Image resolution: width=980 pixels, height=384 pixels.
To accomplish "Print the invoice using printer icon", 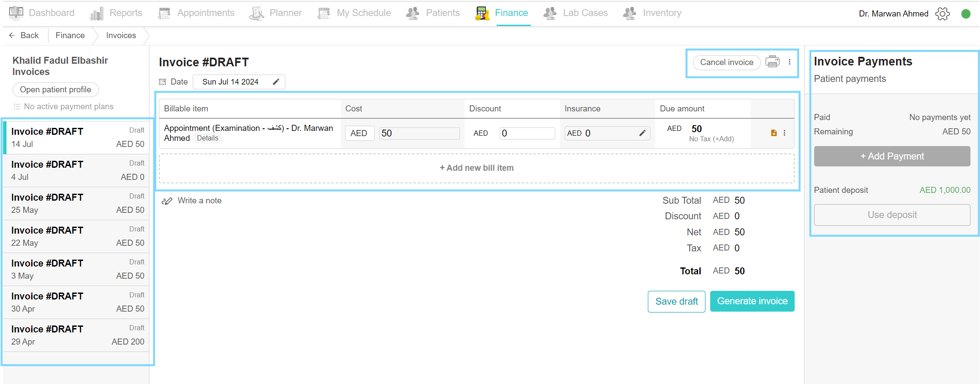I will (x=773, y=62).
